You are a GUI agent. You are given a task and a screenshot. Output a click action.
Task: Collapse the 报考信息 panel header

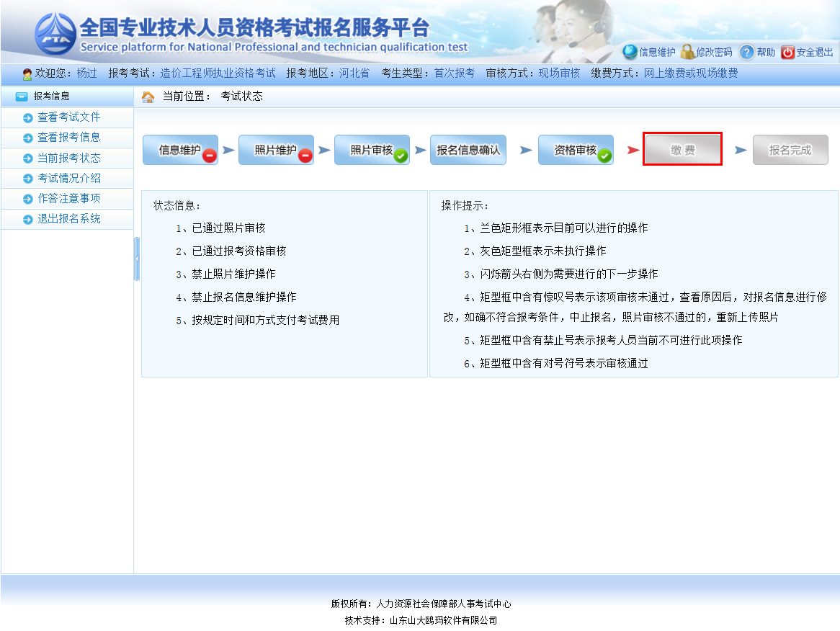pos(22,97)
